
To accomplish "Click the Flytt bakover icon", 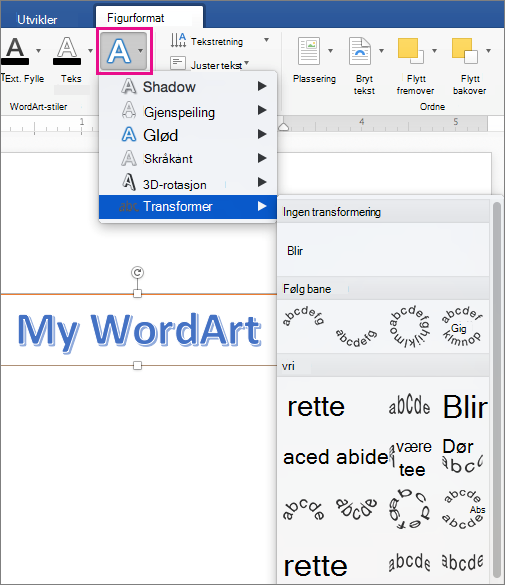I will coord(465,51).
